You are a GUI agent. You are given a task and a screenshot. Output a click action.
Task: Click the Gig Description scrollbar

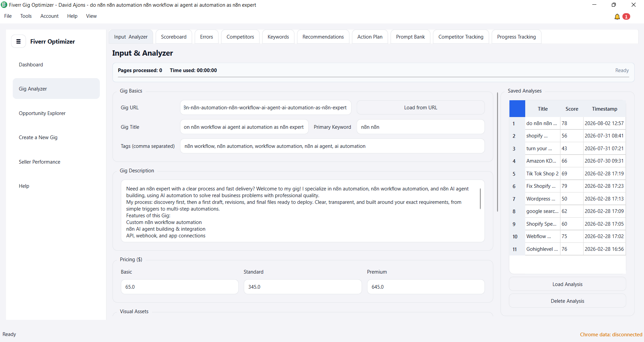point(480,198)
